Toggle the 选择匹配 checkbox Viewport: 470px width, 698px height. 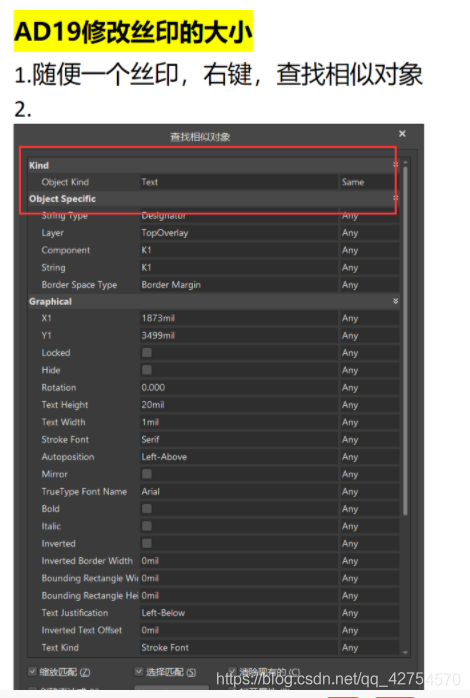pos(139,671)
